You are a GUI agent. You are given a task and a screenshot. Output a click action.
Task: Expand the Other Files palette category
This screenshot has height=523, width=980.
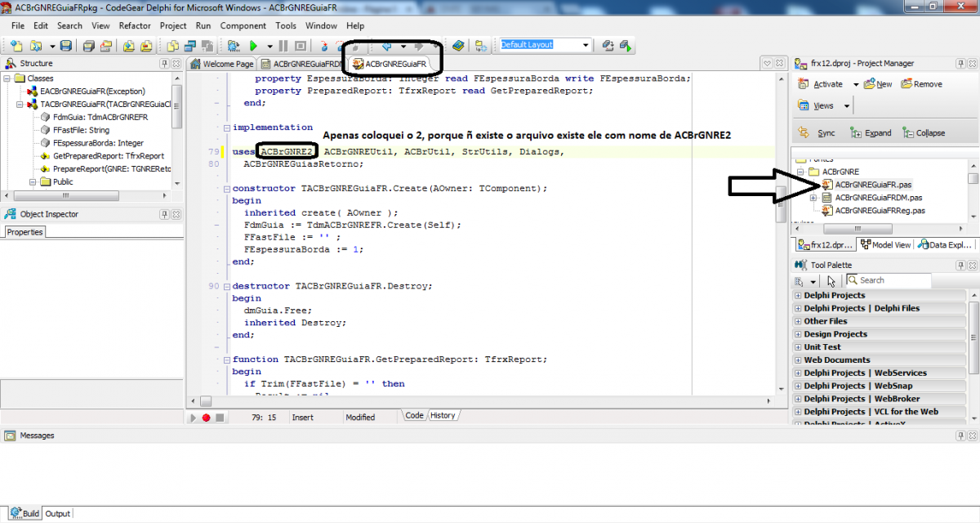[798, 321]
